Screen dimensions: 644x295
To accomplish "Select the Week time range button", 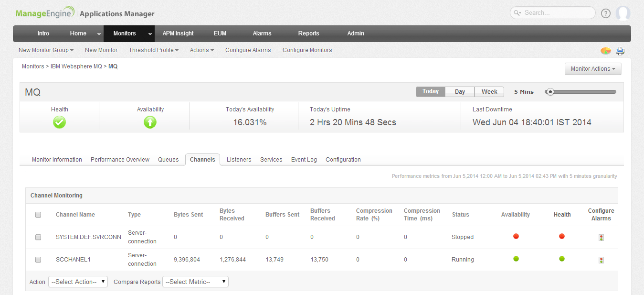I will [x=489, y=92].
